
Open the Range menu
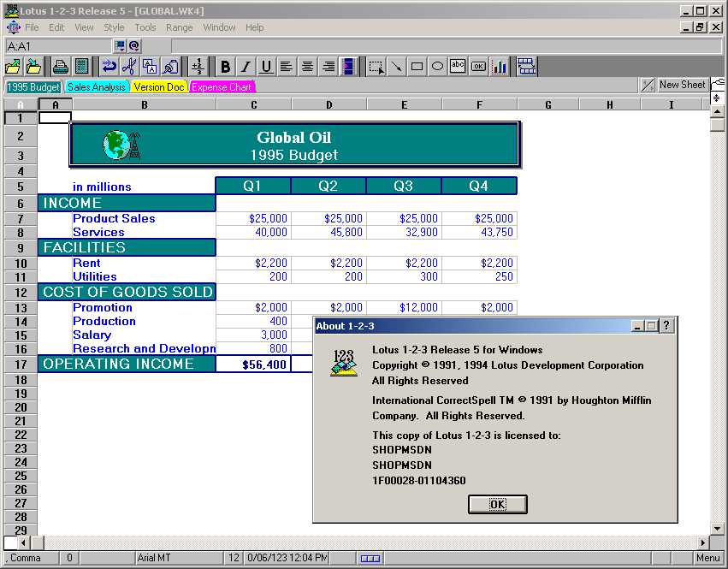click(x=179, y=27)
